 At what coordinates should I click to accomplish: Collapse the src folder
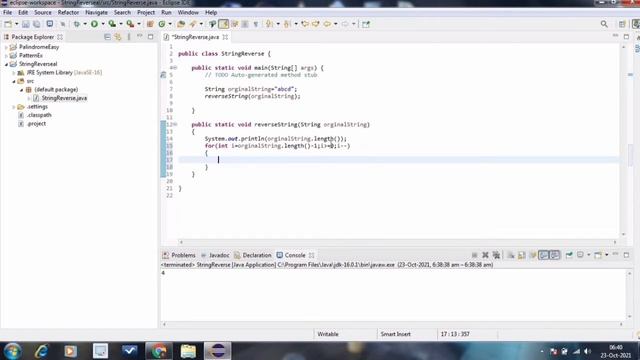14,81
